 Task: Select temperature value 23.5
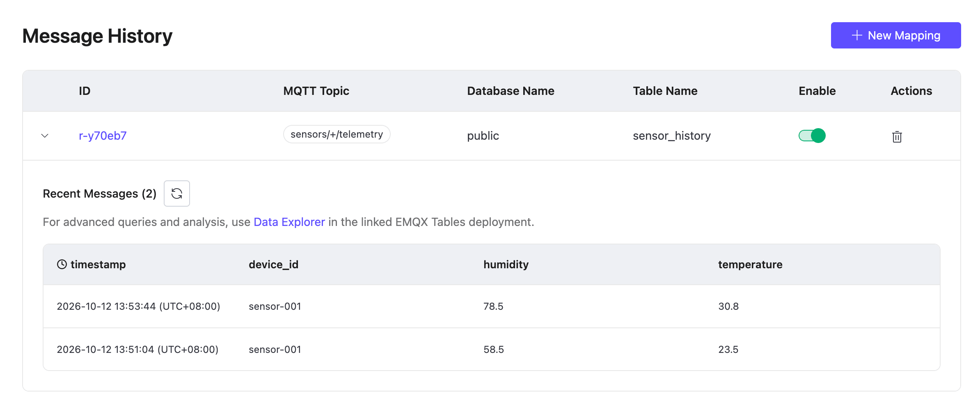coord(728,349)
